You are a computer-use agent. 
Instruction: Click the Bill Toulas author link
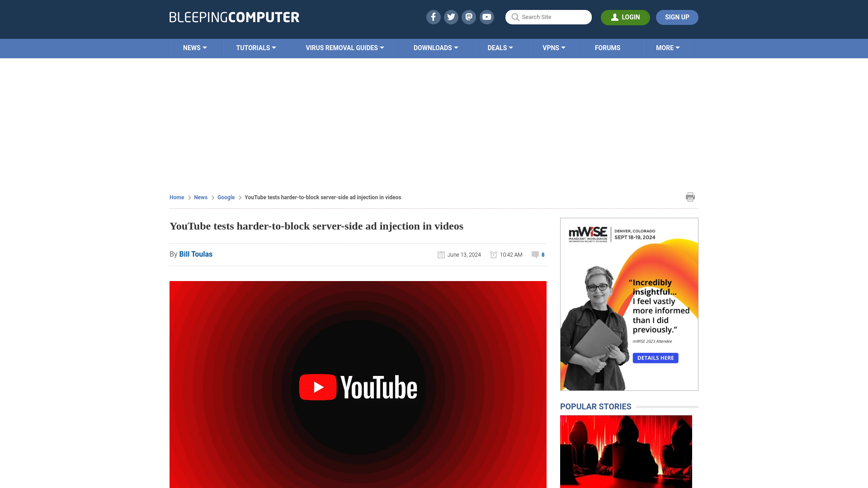[196, 254]
